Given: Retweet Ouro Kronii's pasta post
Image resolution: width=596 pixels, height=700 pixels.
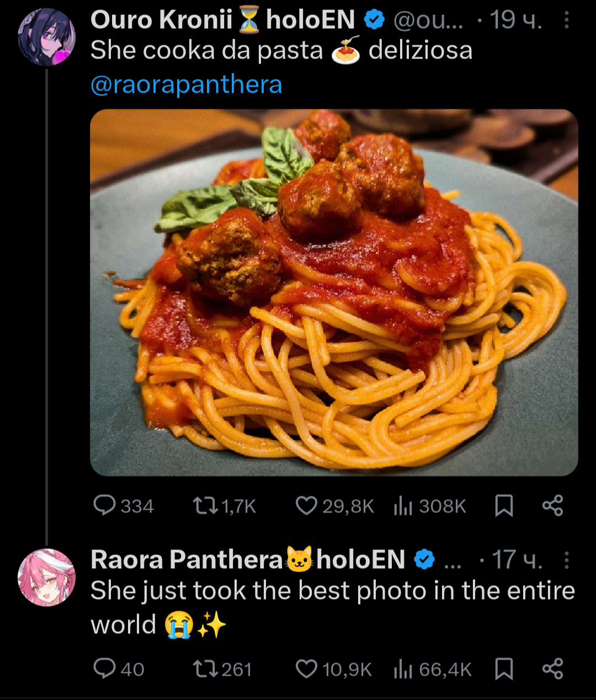Looking at the screenshot, I should coord(205,505).
